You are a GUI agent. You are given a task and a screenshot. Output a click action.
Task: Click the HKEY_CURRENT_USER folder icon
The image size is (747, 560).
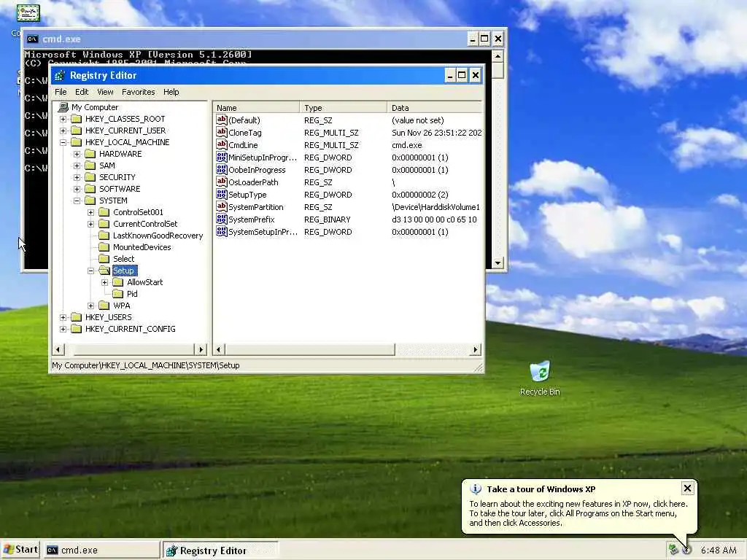point(76,131)
